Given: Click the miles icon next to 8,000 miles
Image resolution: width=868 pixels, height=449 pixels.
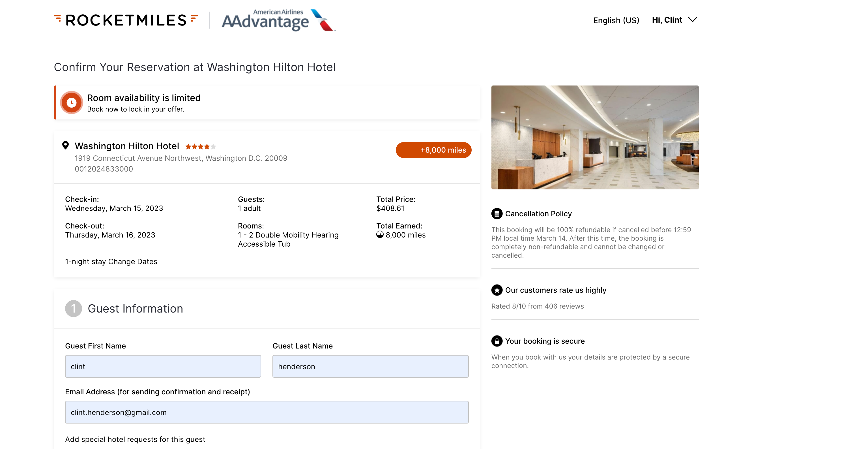Looking at the screenshot, I should [x=380, y=235].
